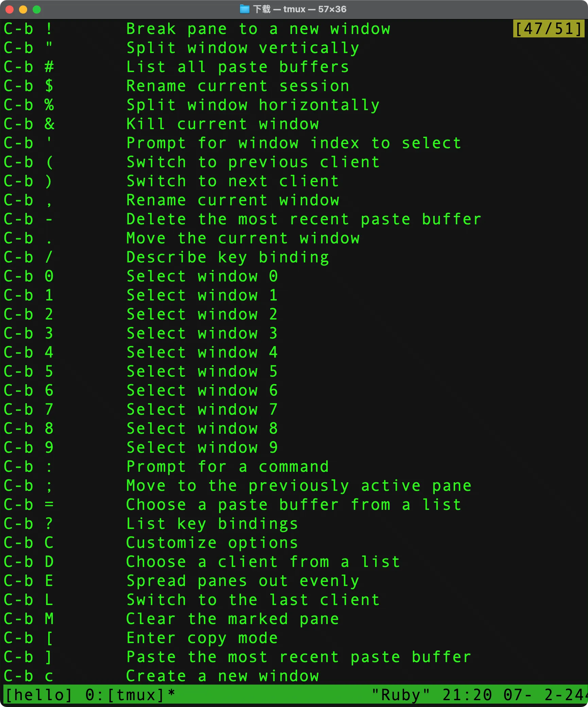Select the [hello] session name in status bar
This screenshot has height=707, width=588.
(x=38, y=695)
